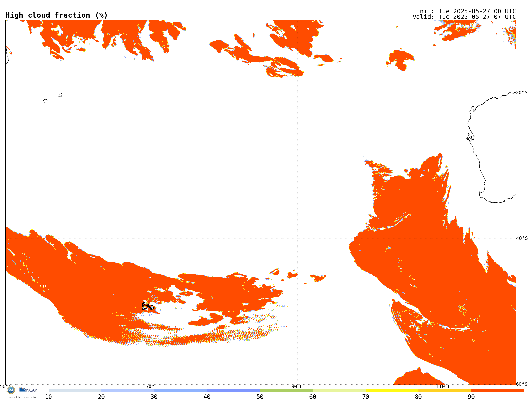Click the NCAR logo

28,390
